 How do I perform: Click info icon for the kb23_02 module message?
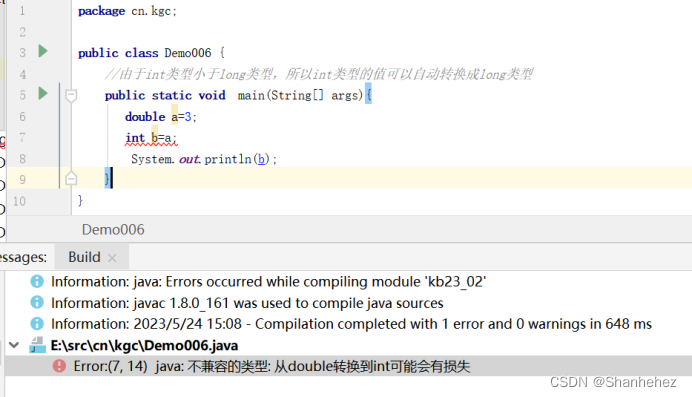(x=37, y=281)
